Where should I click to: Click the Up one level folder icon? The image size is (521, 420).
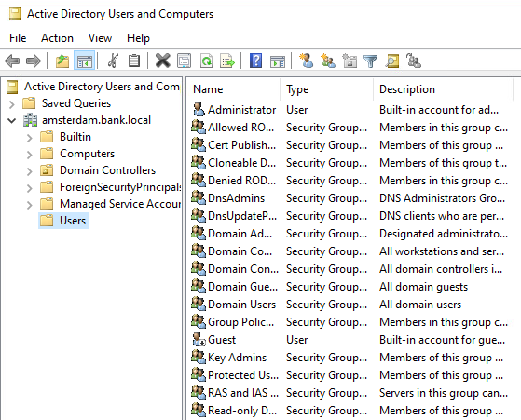(62, 61)
